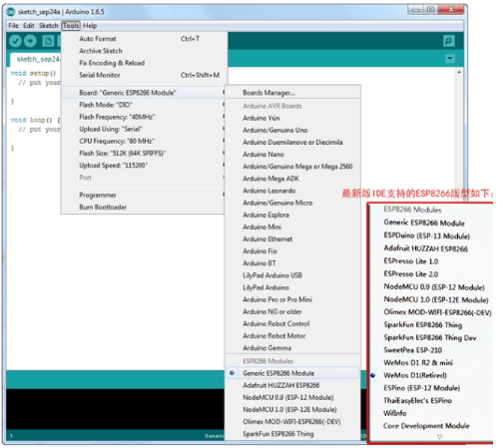
Task: Click the New sketch toolbar icon
Action: (x=48, y=41)
